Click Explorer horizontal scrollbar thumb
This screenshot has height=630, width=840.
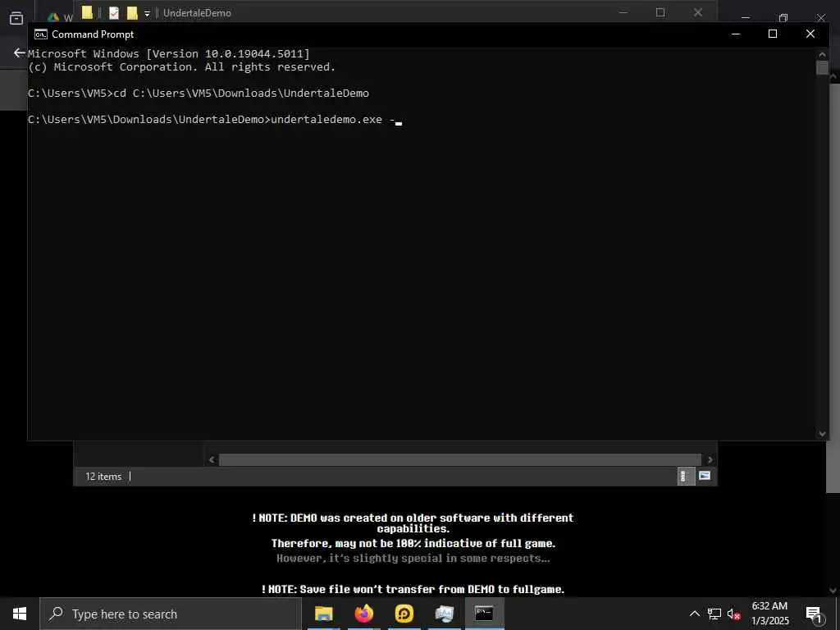[x=459, y=459]
